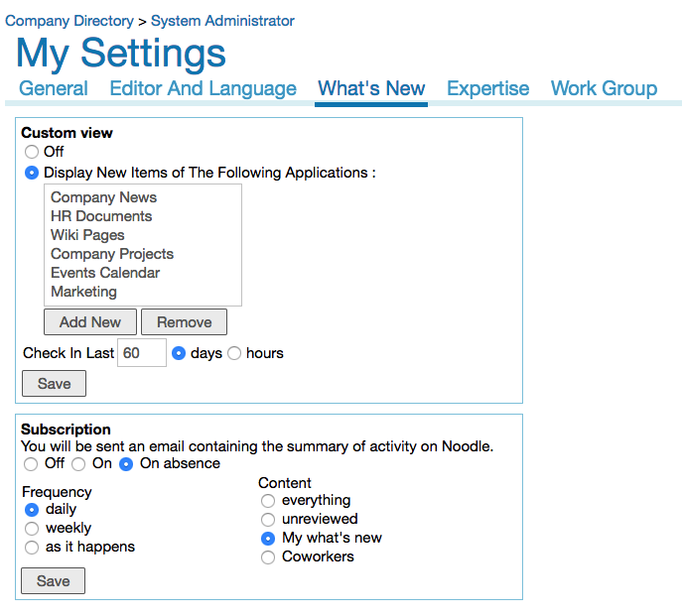Turn Custom view Off
682x616 pixels.
32,152
